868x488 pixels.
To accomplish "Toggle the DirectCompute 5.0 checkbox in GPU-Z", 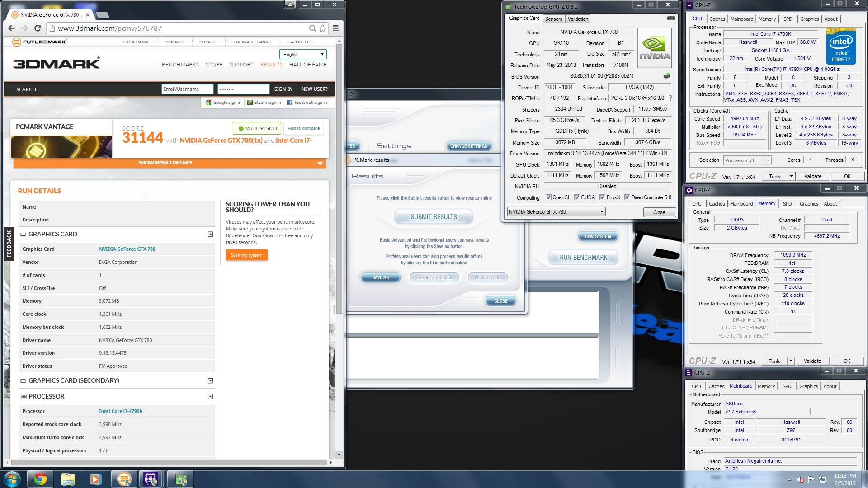I will click(x=627, y=197).
